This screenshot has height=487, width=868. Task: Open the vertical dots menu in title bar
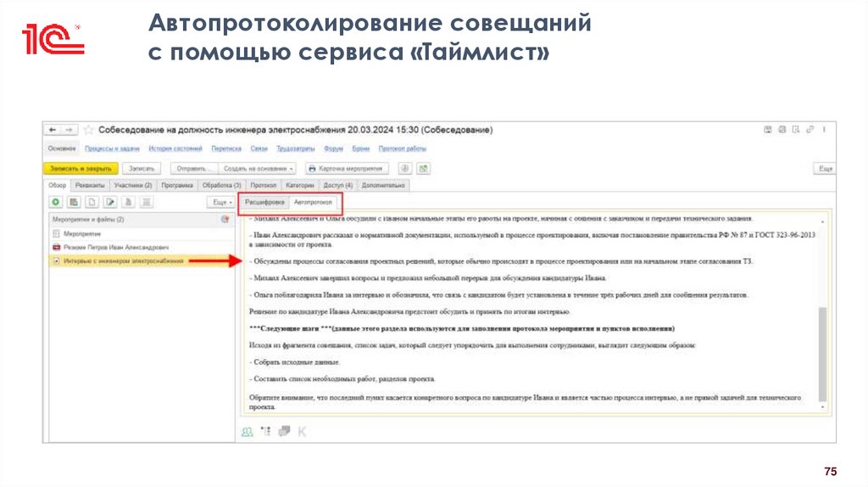tap(824, 130)
